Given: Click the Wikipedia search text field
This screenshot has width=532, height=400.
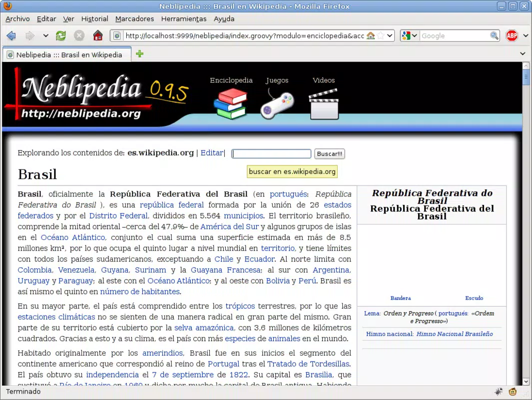Looking at the screenshot, I should click(271, 154).
